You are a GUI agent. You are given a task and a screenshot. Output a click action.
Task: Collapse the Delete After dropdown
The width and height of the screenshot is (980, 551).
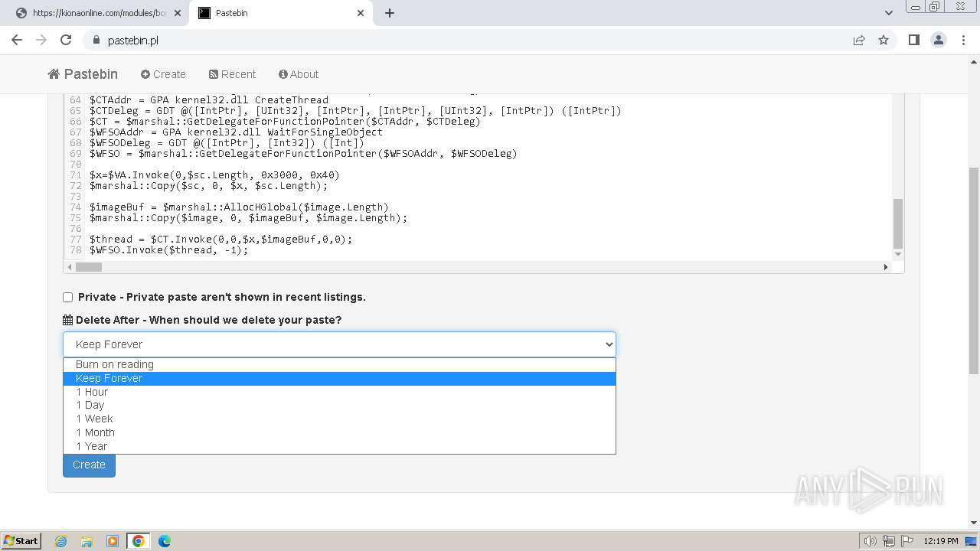click(339, 344)
